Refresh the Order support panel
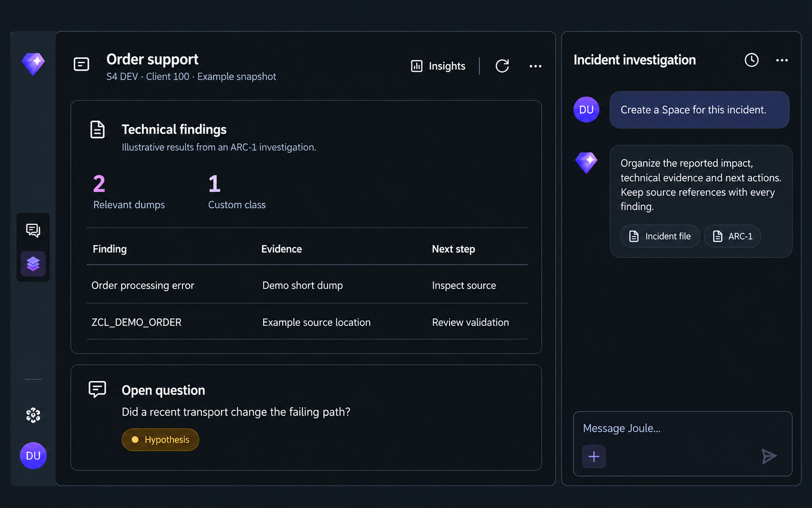The image size is (812, 508). pos(502,66)
